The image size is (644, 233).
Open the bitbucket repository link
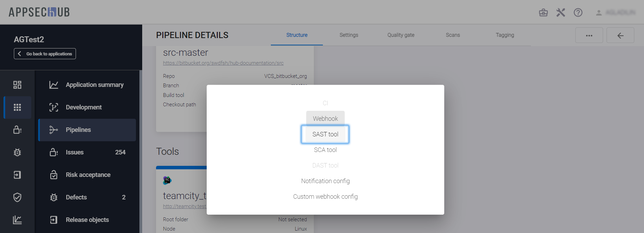[x=223, y=63]
